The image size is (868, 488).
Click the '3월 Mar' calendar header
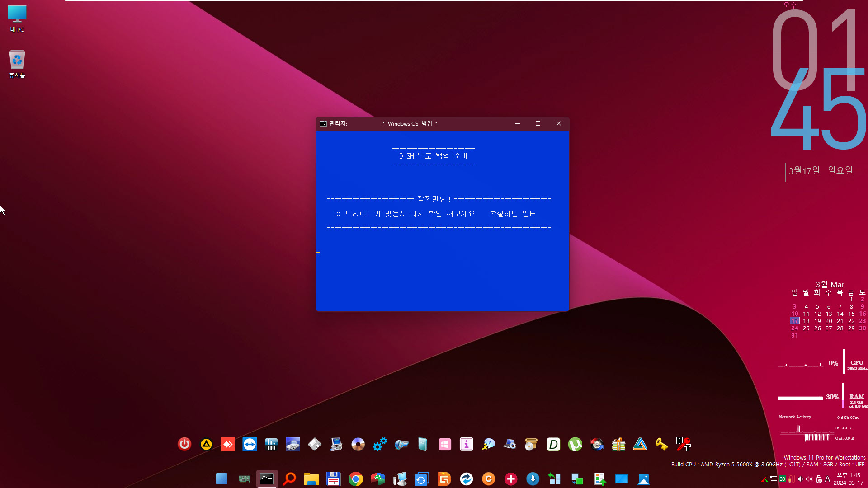point(830,285)
